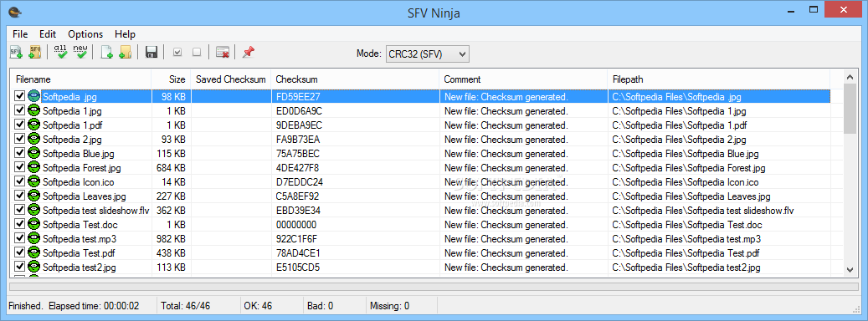Uncheck the Softpedia Test.pdf checkbox
The height and width of the screenshot is (321, 868).
click(x=20, y=252)
